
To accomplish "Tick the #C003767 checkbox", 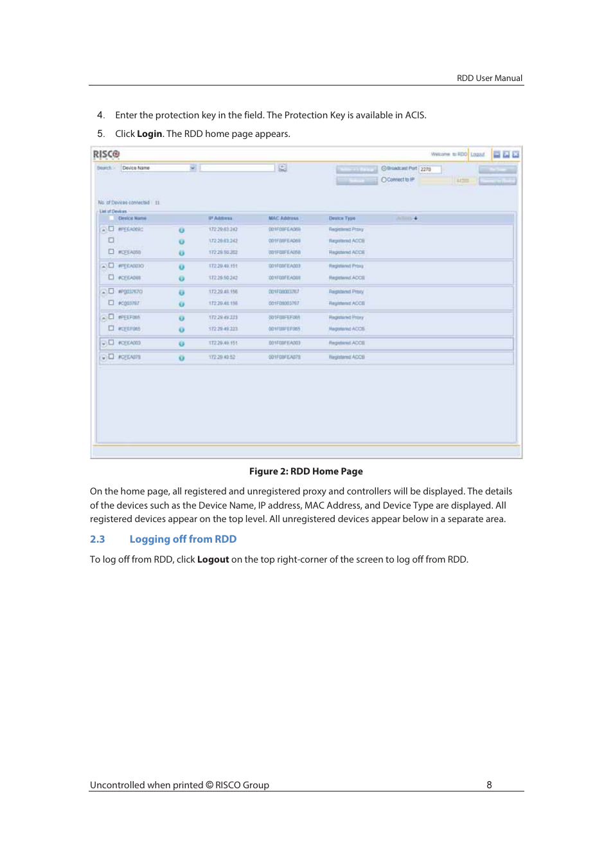I will [x=111, y=302].
